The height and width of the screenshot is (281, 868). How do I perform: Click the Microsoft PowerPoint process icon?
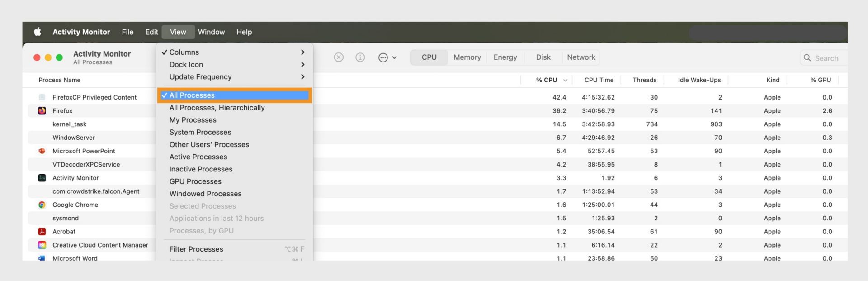coord(42,151)
